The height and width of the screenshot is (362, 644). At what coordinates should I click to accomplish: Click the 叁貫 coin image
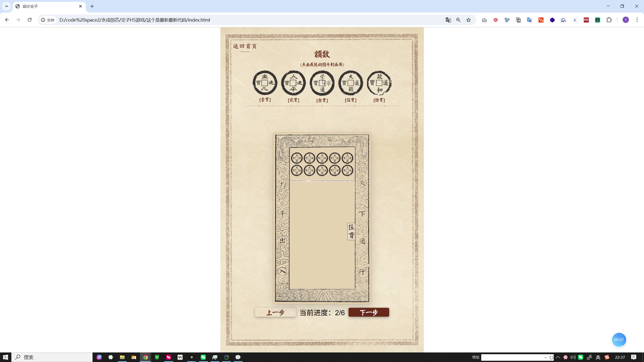[x=322, y=83]
